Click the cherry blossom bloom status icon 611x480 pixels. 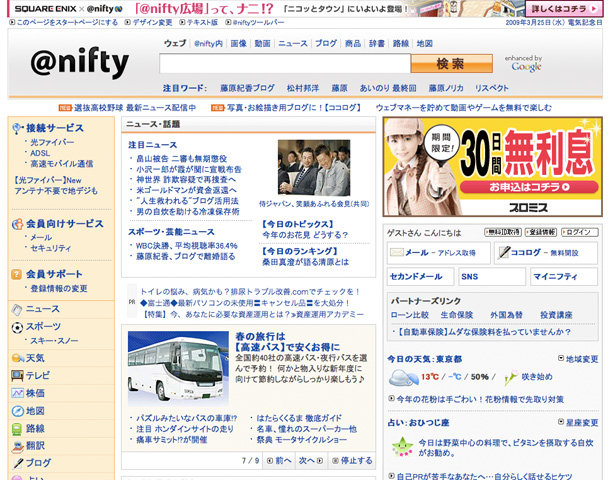click(x=510, y=377)
